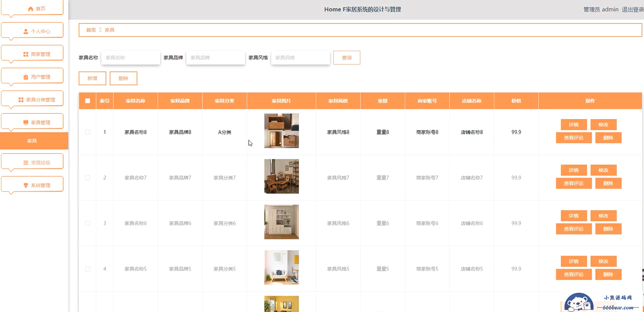Open 详情 for 家具名称6
Screen dimensions: 644x312
coord(574,216)
